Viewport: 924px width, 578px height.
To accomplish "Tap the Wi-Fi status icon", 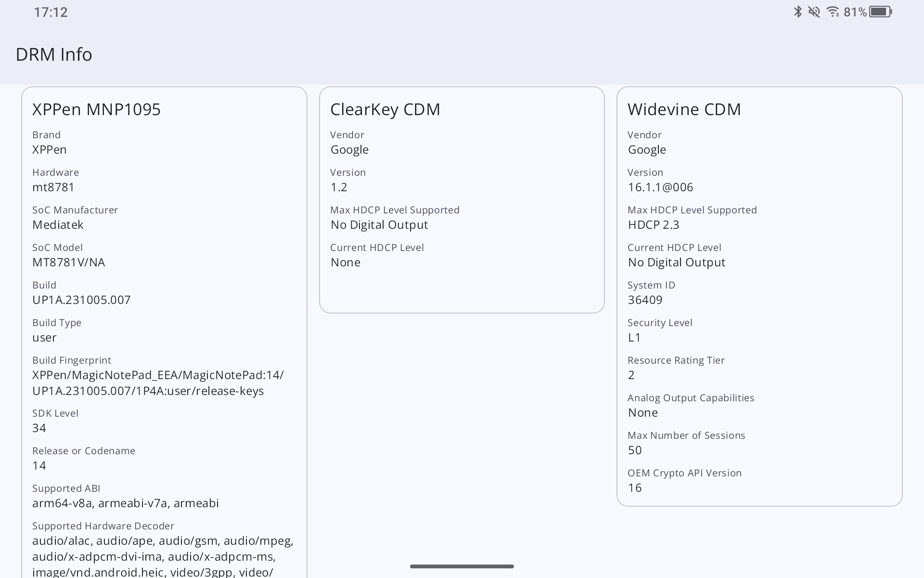I will click(x=833, y=12).
